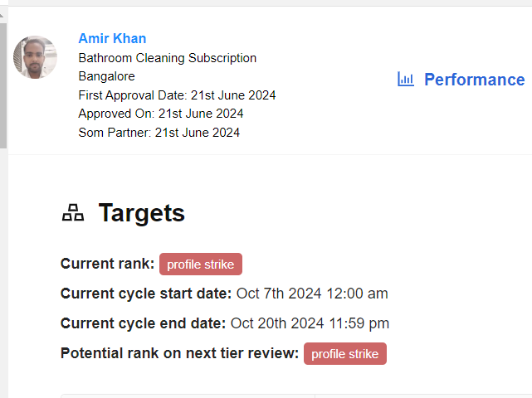This screenshot has width=532, height=398.
Task: Open the Amir Khan profile link
Action: pos(112,39)
